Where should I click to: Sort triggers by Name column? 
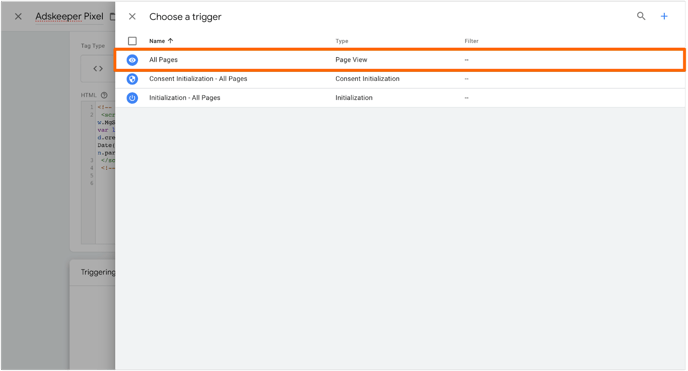point(157,41)
